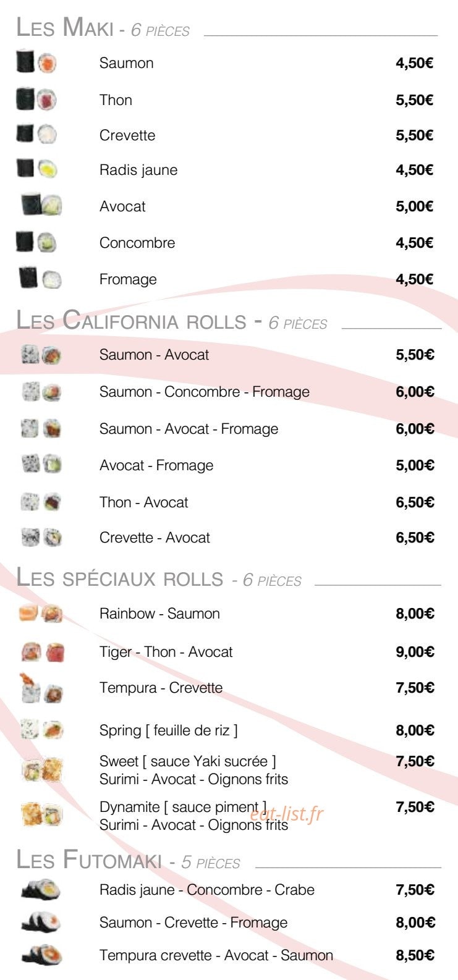Select the Les California Rolls heading
Viewport: 458px width, 980px height.
click(171, 321)
